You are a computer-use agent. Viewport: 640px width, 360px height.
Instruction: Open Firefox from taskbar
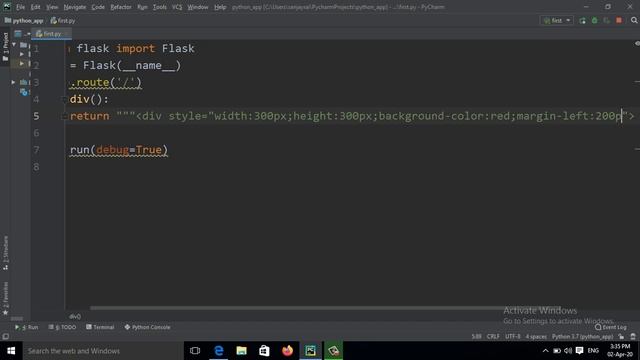(x=287, y=351)
